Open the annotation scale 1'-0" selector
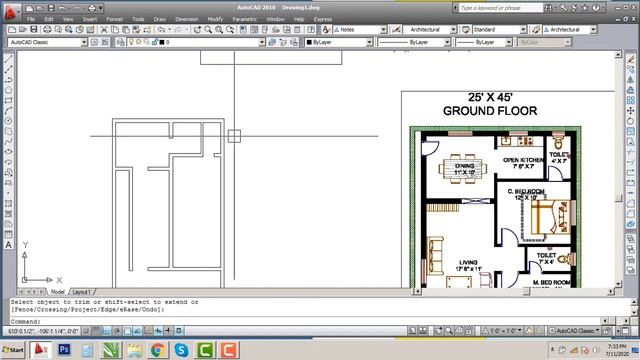 [x=502, y=331]
